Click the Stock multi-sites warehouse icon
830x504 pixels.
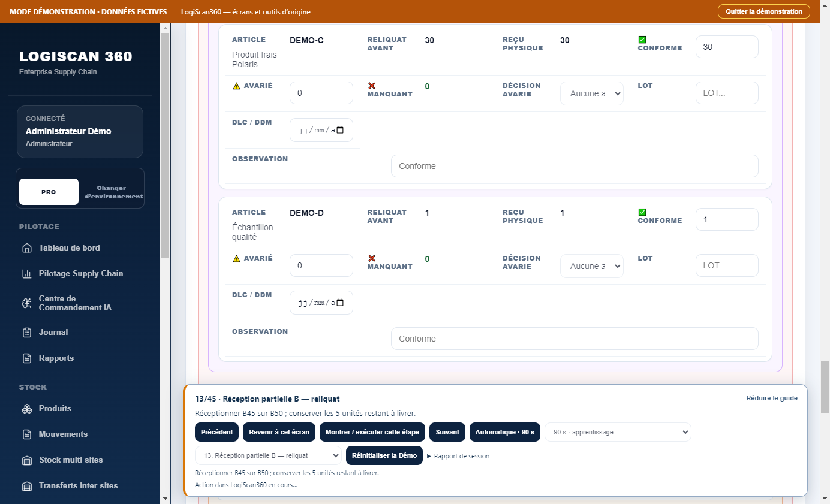point(26,460)
